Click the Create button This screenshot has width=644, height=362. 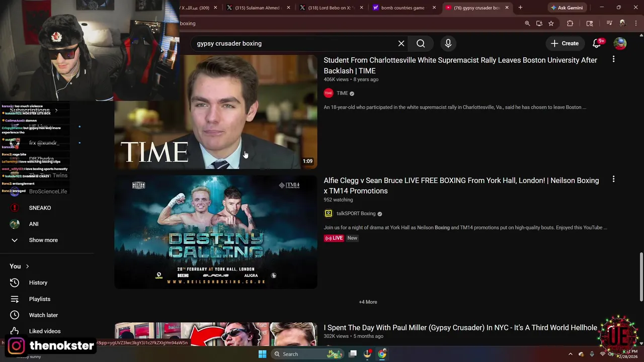coord(565,43)
